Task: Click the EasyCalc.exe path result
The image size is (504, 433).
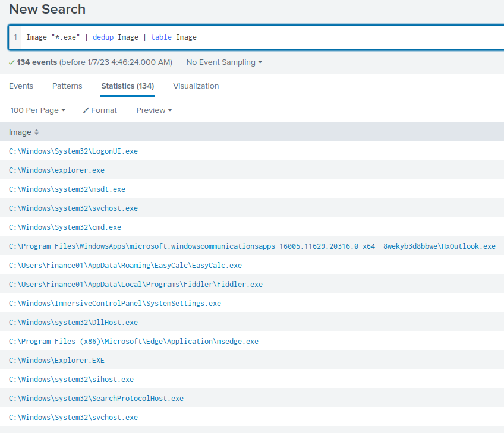Action: click(125, 266)
